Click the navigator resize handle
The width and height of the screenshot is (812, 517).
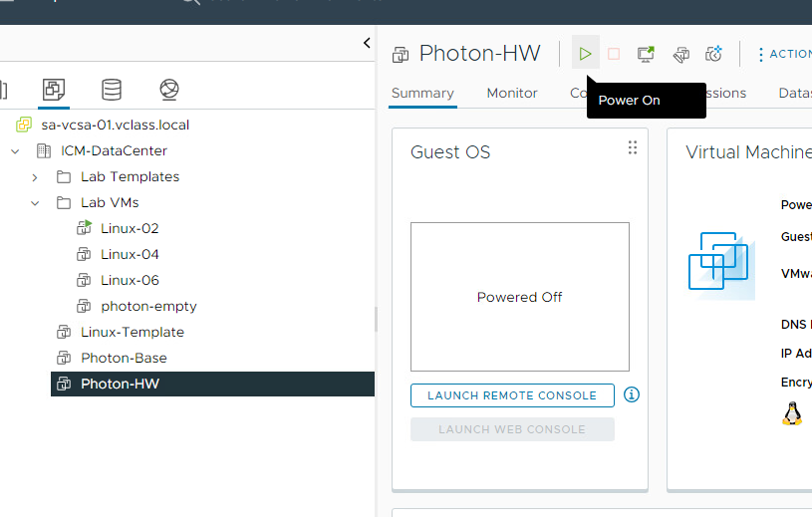tap(376, 320)
